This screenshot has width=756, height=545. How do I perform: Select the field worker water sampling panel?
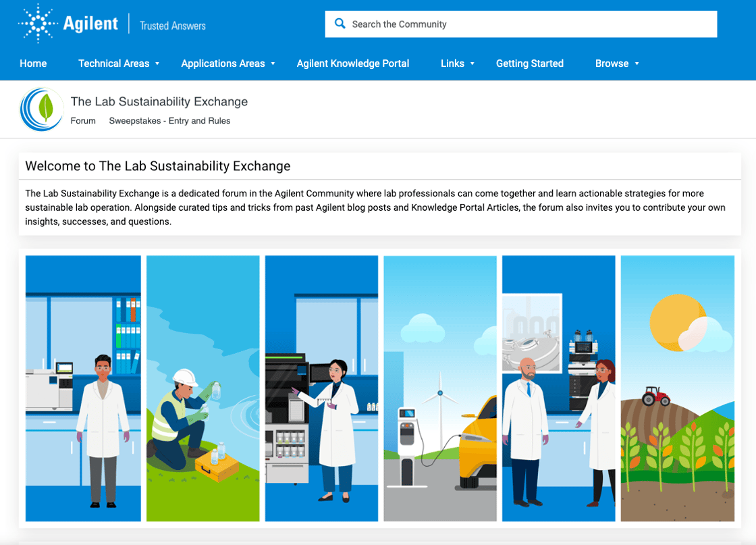tap(202, 388)
